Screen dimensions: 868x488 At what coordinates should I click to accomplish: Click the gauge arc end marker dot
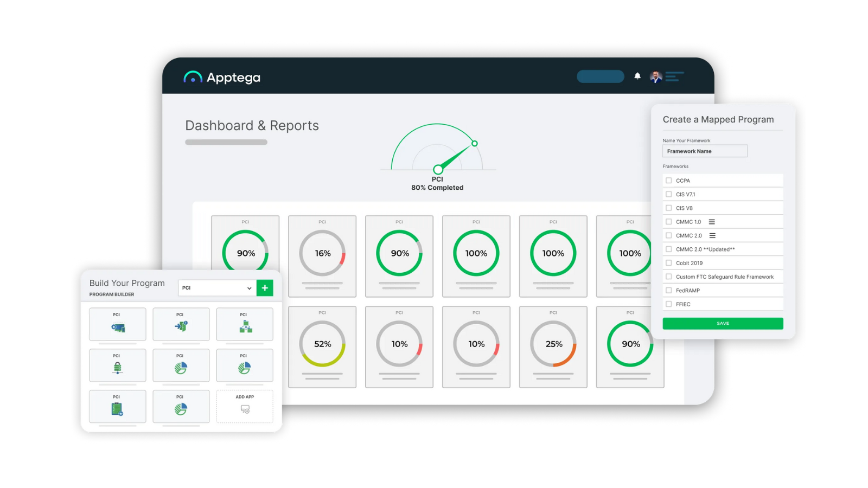[x=475, y=143]
